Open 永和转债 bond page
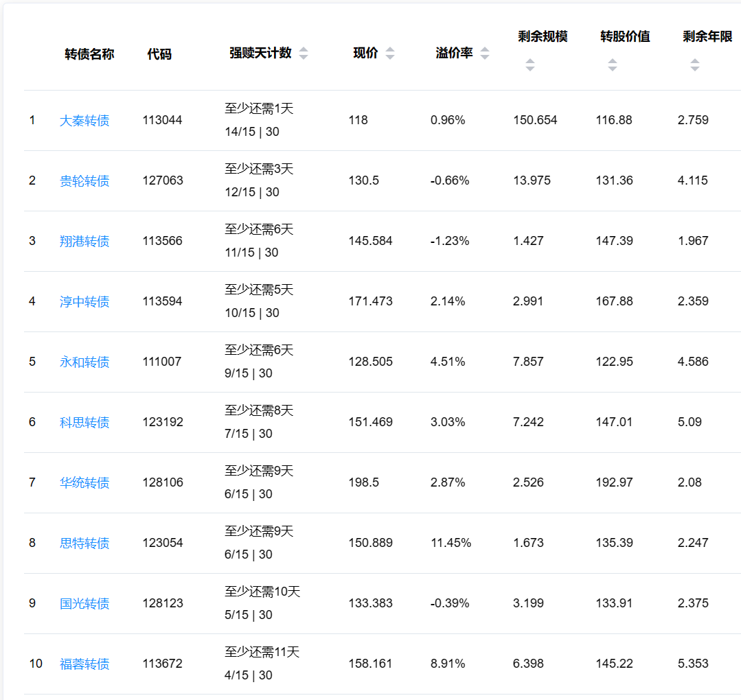The height and width of the screenshot is (700, 741). [84, 362]
